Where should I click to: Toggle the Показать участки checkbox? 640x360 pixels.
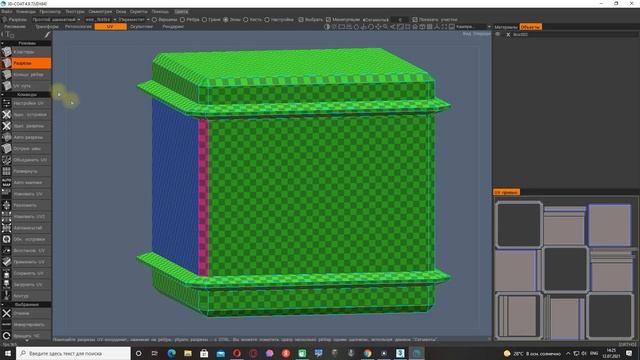coord(415,20)
